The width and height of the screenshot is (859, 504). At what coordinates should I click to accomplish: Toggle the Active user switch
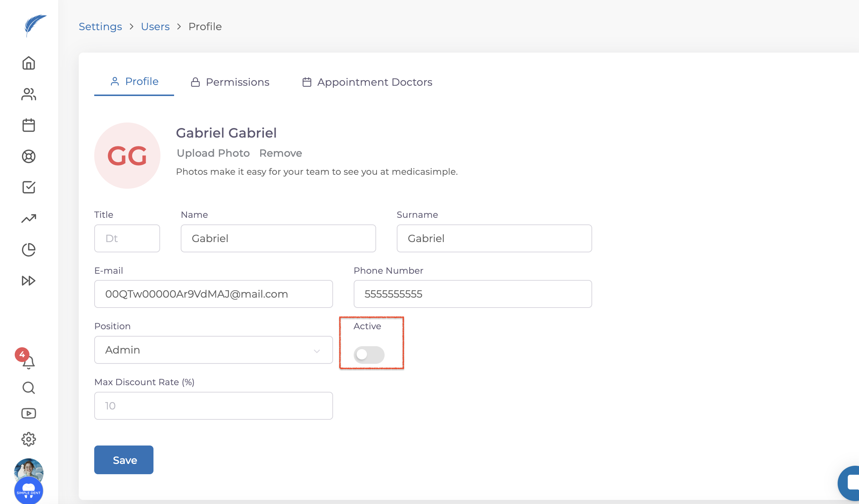pos(369,355)
